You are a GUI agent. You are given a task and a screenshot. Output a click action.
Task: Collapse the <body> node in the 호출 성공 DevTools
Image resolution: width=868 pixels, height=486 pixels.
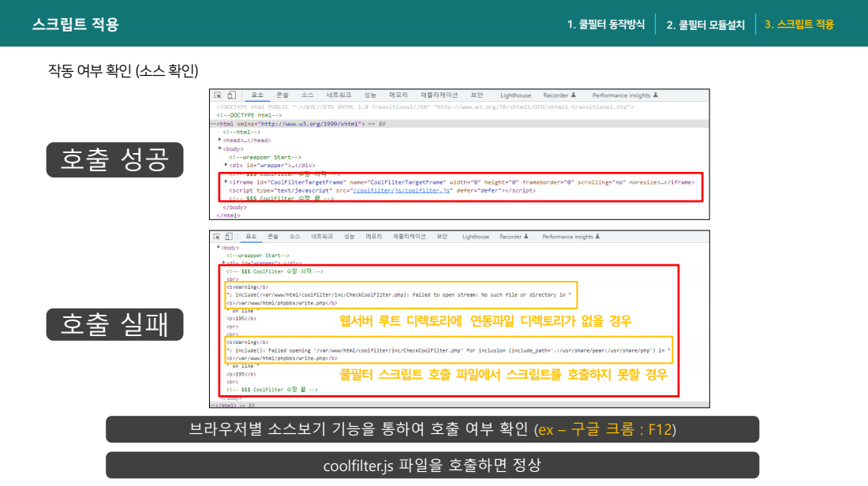pos(220,148)
